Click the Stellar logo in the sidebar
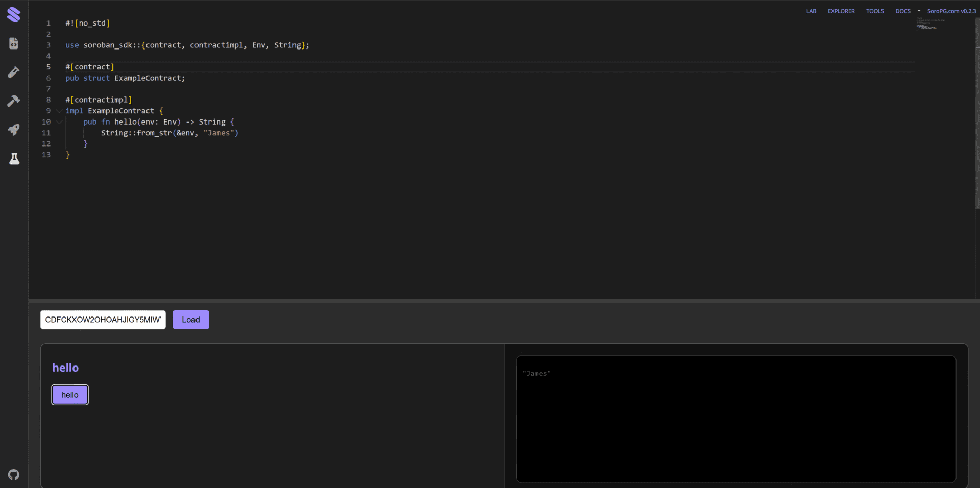980x488 pixels. 14,14
